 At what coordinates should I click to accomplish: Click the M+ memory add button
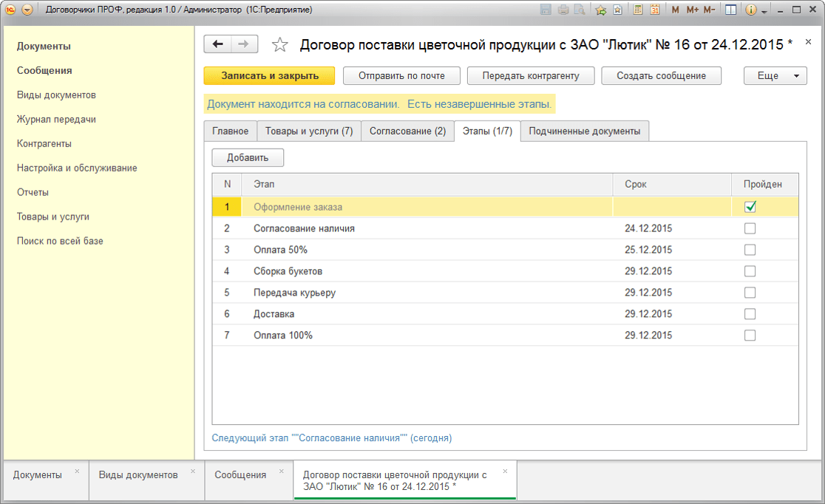692,10
